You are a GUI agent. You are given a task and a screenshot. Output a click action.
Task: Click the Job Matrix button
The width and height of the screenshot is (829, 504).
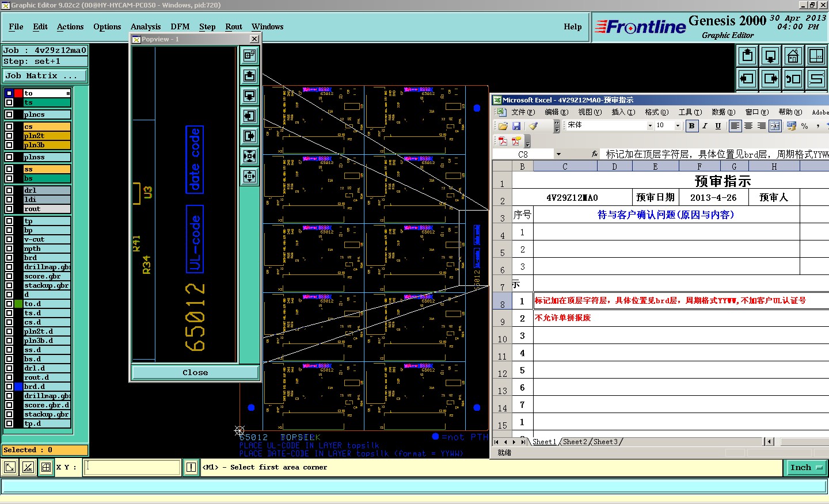click(x=45, y=76)
